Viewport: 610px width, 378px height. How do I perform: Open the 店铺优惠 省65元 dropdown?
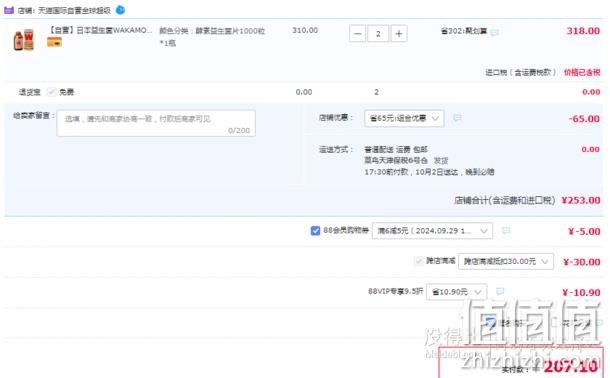click(x=404, y=118)
